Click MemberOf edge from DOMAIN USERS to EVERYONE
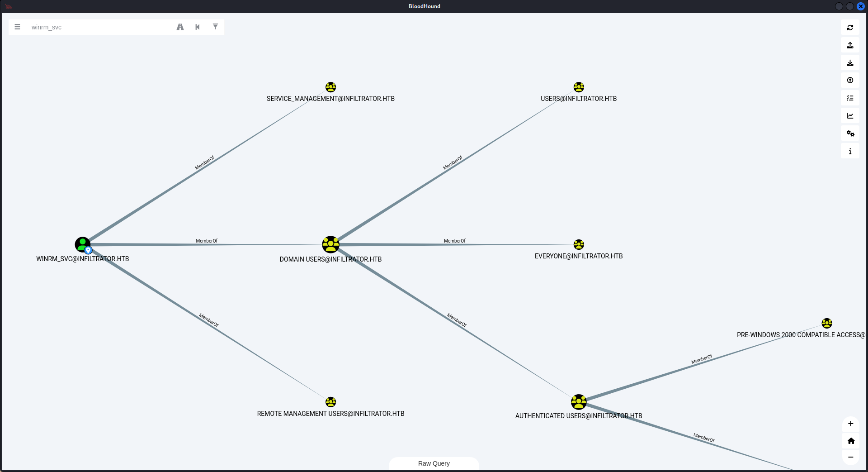 (x=455, y=241)
